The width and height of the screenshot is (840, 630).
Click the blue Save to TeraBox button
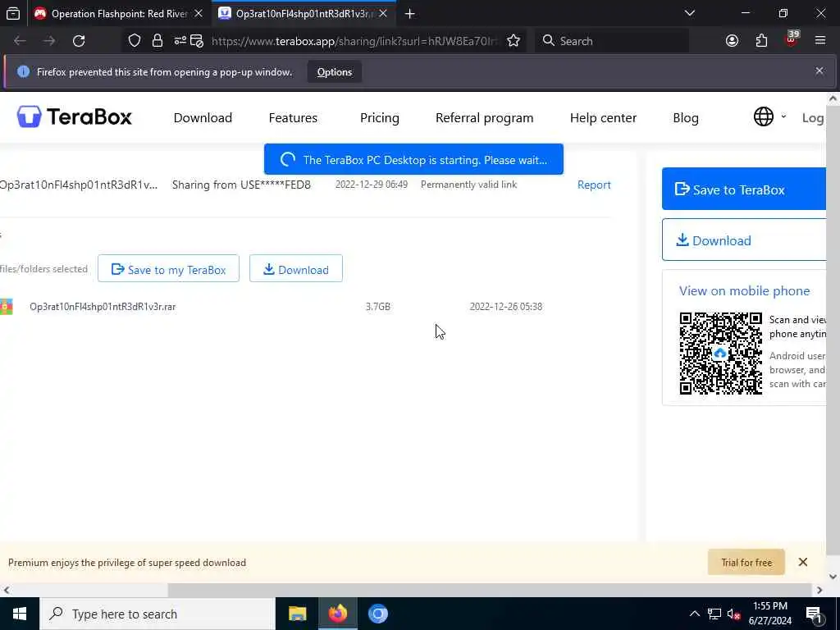tap(743, 189)
